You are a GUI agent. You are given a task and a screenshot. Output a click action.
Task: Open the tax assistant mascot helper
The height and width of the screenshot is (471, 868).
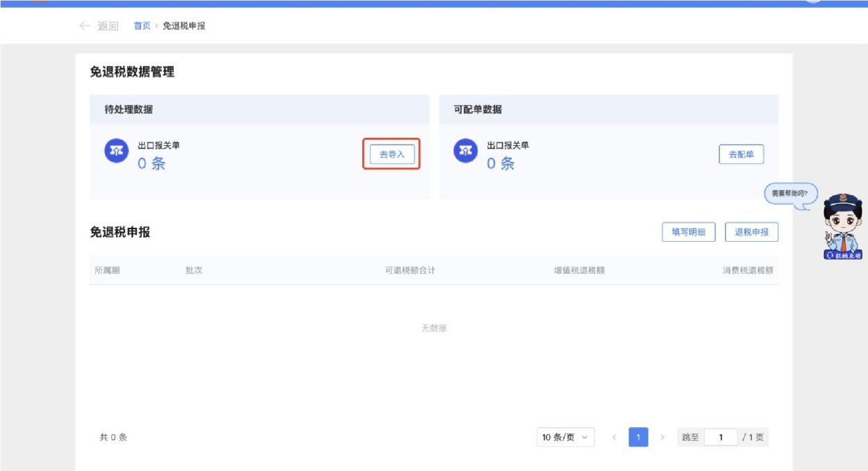[x=843, y=227]
